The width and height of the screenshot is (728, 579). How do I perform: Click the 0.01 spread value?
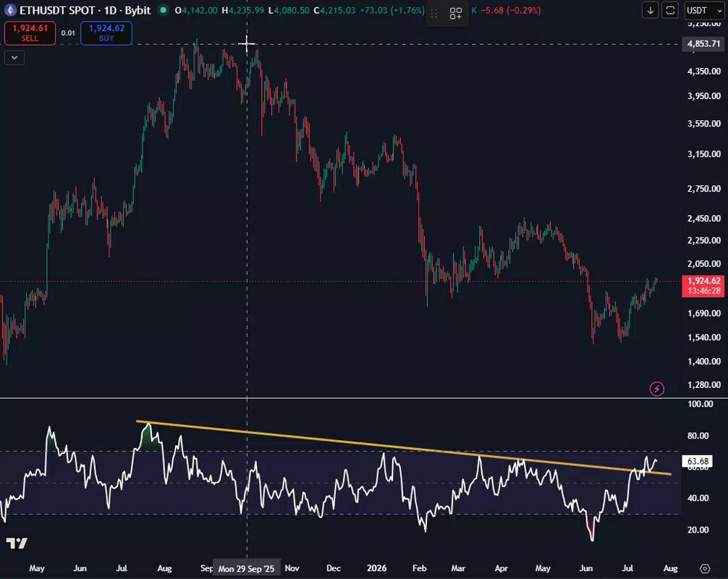coord(68,33)
